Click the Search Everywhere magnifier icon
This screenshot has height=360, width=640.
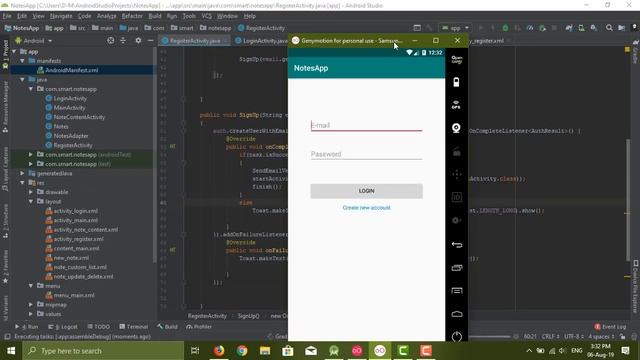coord(609,28)
